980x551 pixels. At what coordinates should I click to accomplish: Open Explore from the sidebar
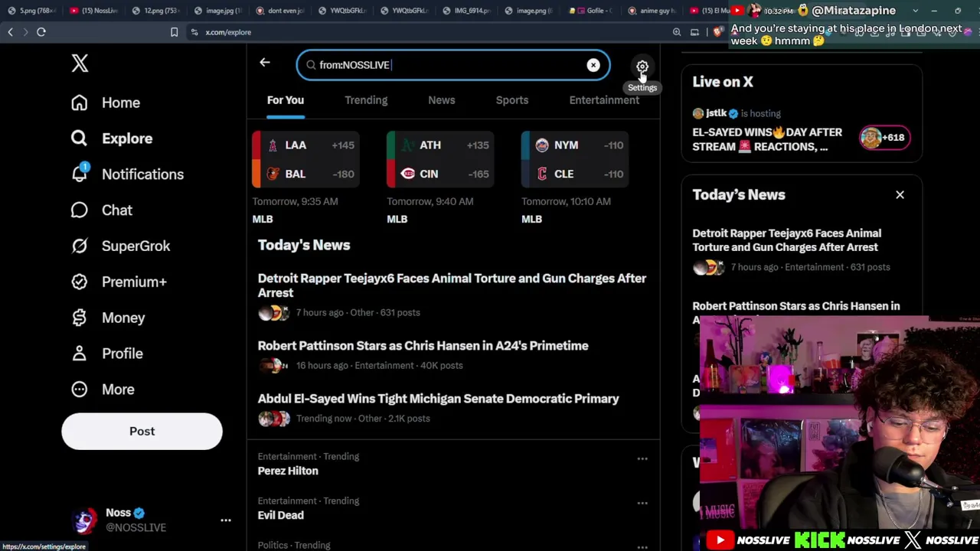(x=112, y=139)
